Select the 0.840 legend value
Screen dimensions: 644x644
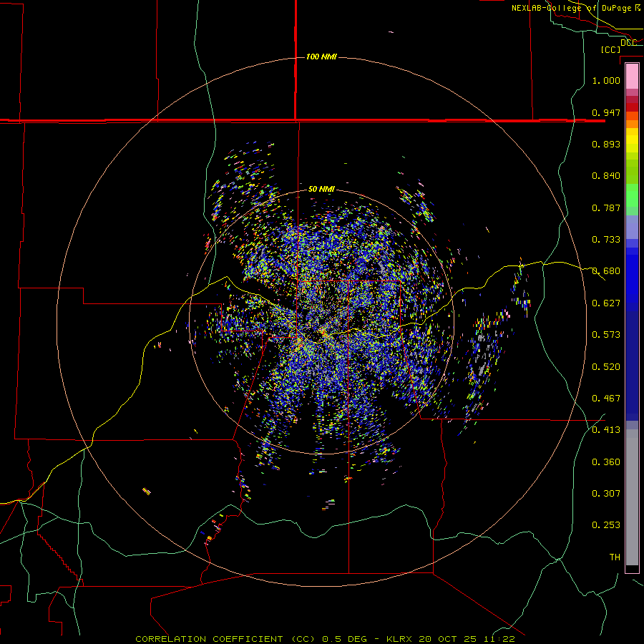point(606,176)
